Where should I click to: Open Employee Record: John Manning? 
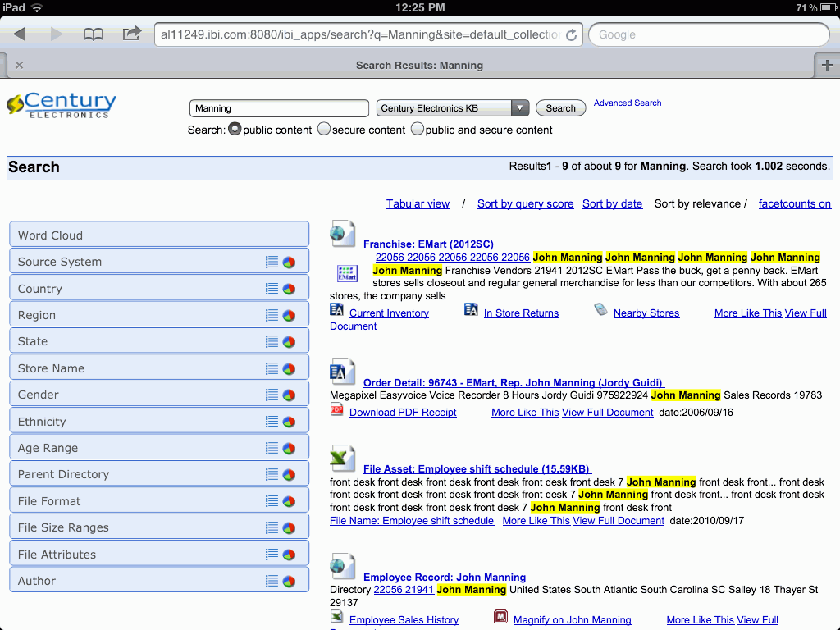(x=446, y=577)
